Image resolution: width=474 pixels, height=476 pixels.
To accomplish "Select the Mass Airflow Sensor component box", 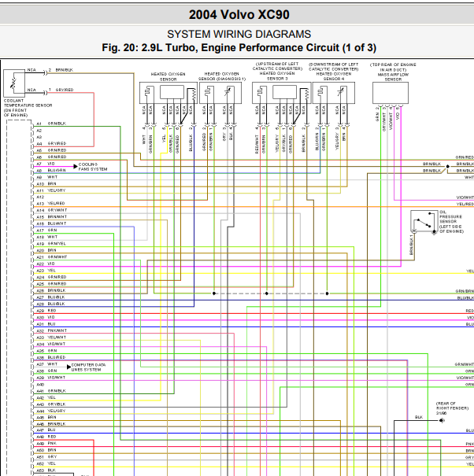I will click(x=391, y=93).
